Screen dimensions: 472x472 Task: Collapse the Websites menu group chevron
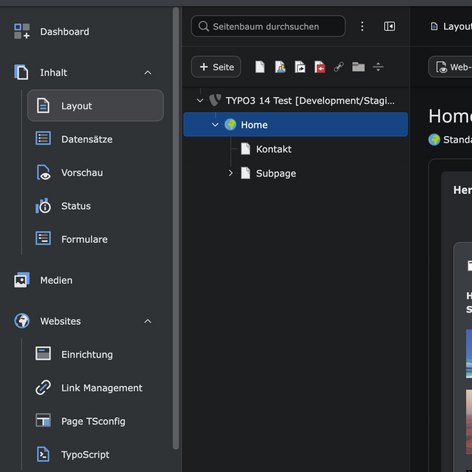(148, 321)
